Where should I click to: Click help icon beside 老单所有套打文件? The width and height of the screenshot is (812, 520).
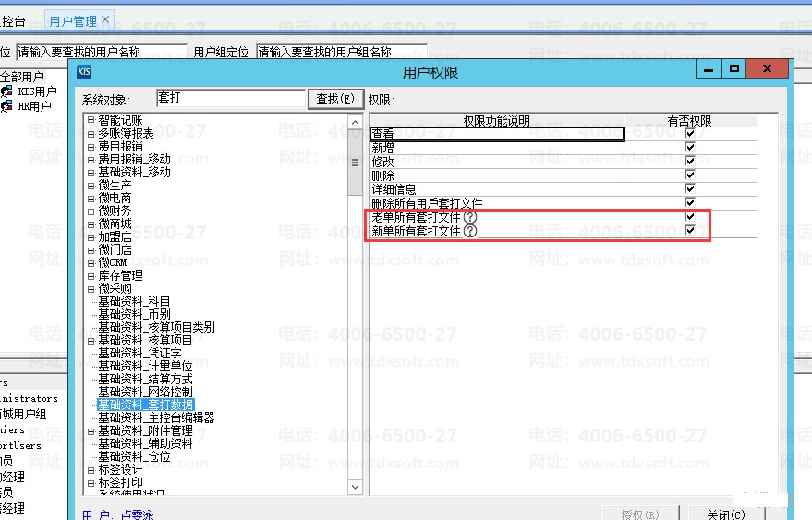coord(469,217)
